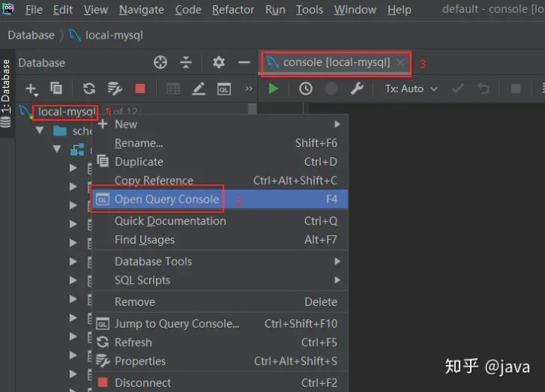545x392 pixels.
Task: Open the Refactor menu
Action: tap(233, 10)
